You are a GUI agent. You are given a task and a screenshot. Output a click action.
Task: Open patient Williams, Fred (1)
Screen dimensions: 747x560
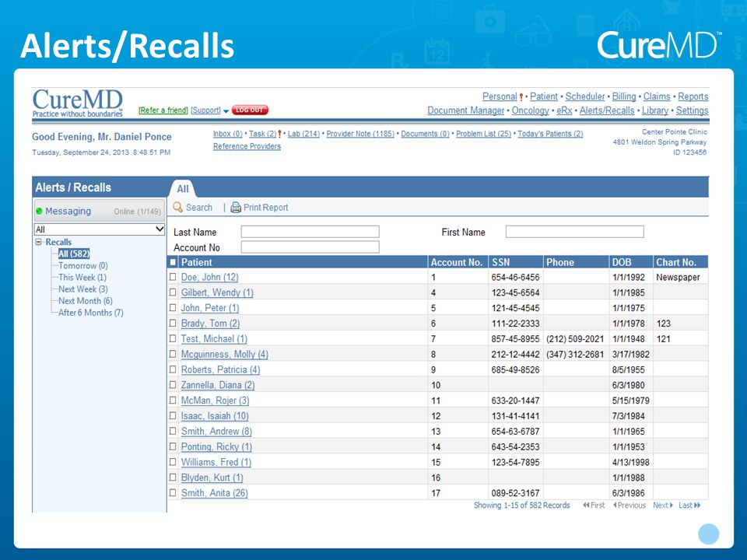(x=216, y=462)
